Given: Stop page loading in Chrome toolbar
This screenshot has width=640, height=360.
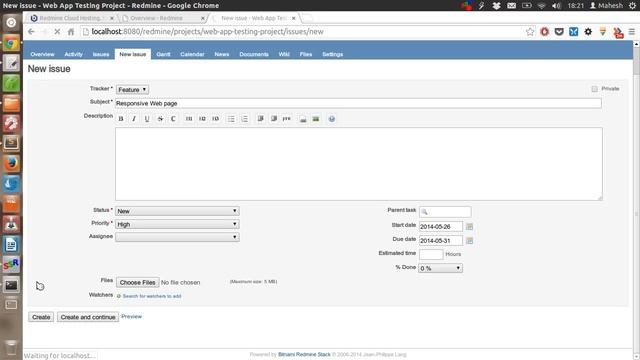Looking at the screenshot, I should 57,32.
